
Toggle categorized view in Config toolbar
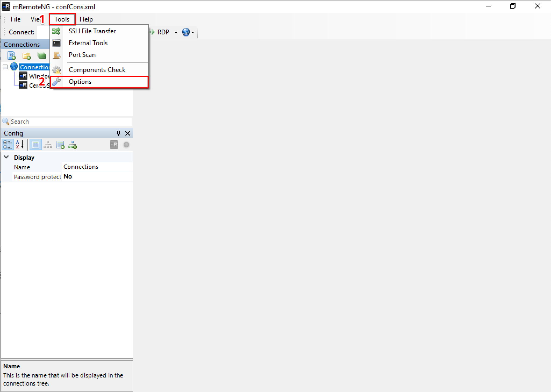tap(7, 145)
